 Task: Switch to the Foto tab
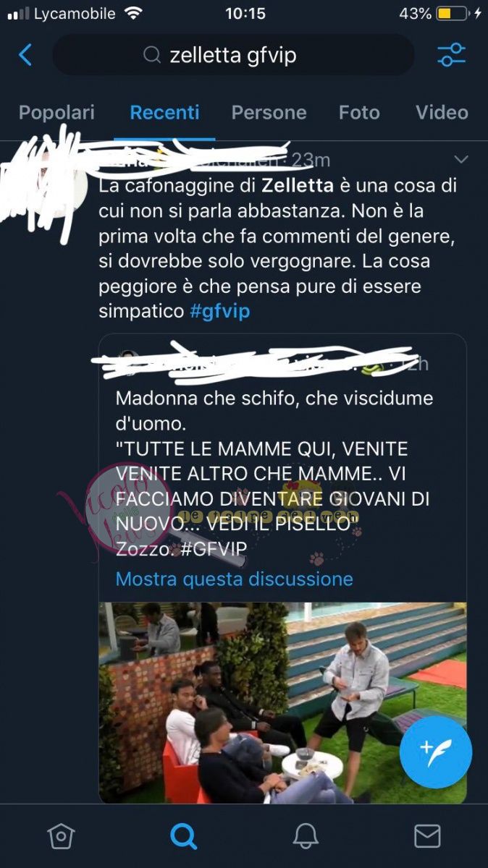pyautogui.click(x=359, y=113)
